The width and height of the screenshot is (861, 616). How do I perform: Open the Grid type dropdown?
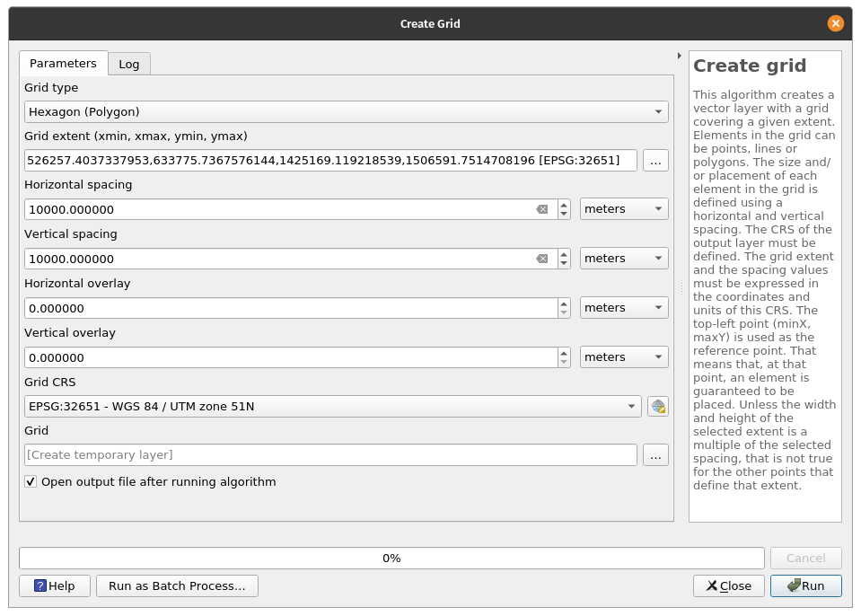(x=346, y=112)
